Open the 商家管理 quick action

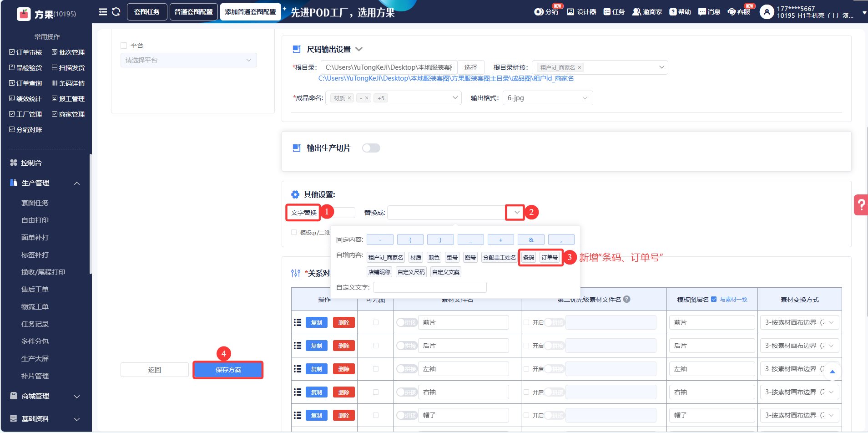(68, 114)
